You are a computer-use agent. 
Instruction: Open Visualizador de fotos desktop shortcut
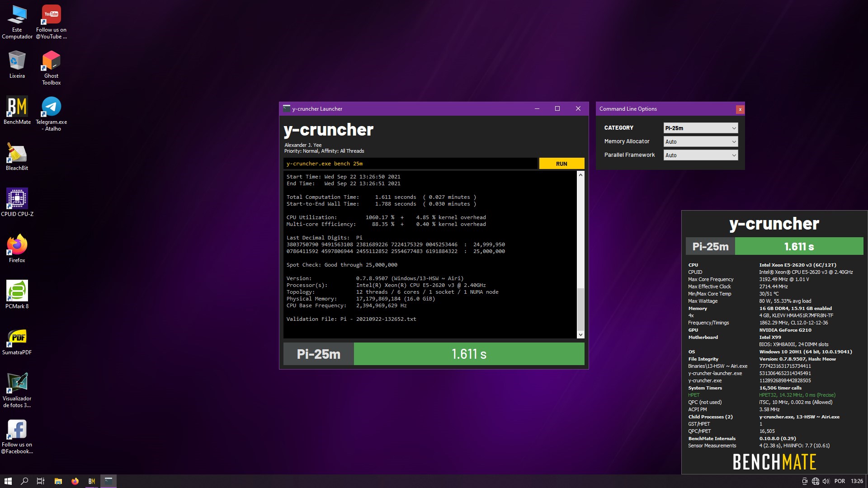pyautogui.click(x=17, y=390)
